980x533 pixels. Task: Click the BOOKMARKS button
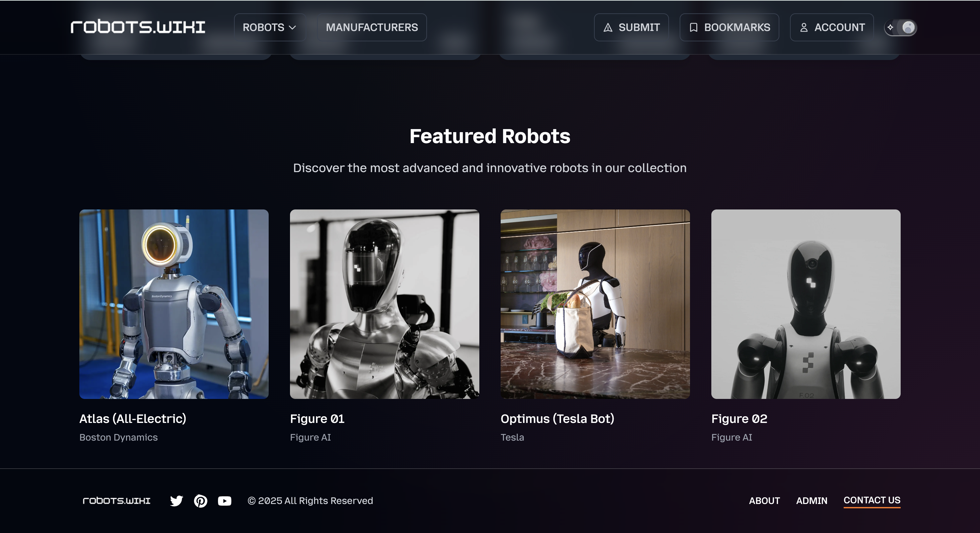point(729,27)
